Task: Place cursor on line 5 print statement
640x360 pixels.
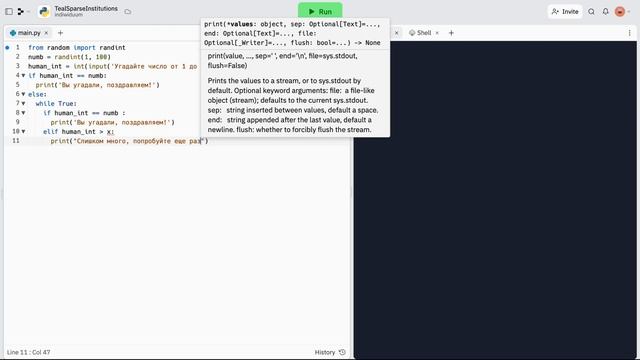Action: (x=98, y=85)
